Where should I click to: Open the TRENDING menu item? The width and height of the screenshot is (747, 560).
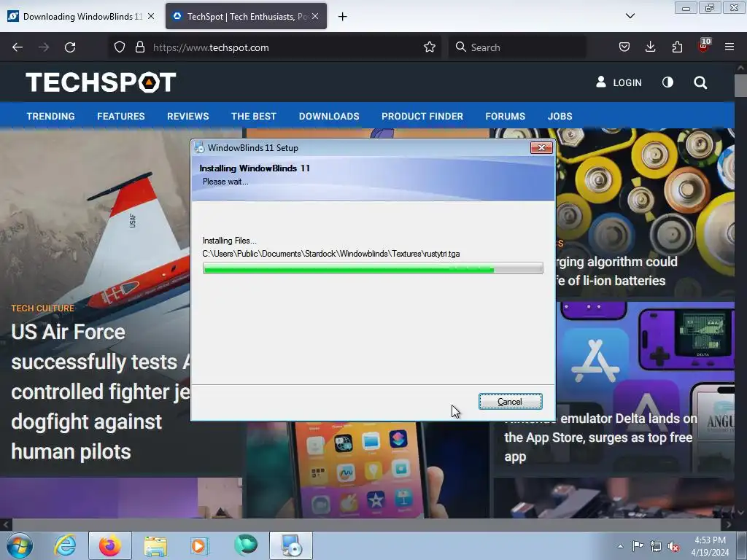(x=50, y=116)
